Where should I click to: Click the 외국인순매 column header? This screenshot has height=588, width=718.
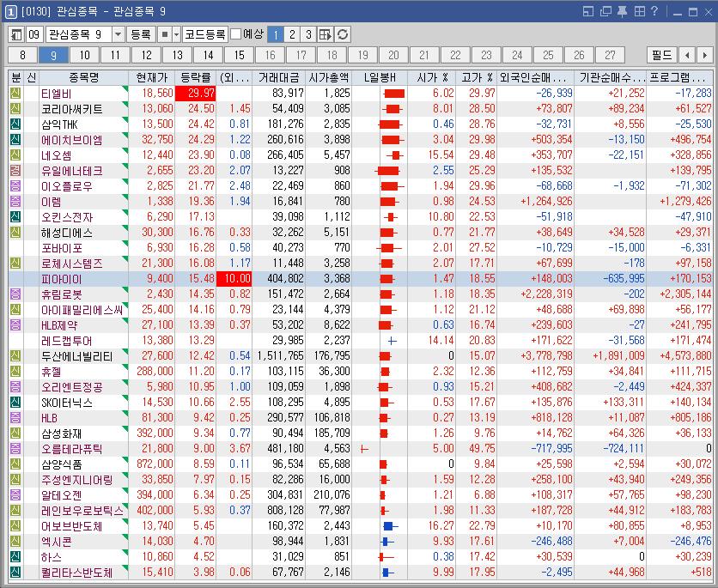[x=535, y=77]
